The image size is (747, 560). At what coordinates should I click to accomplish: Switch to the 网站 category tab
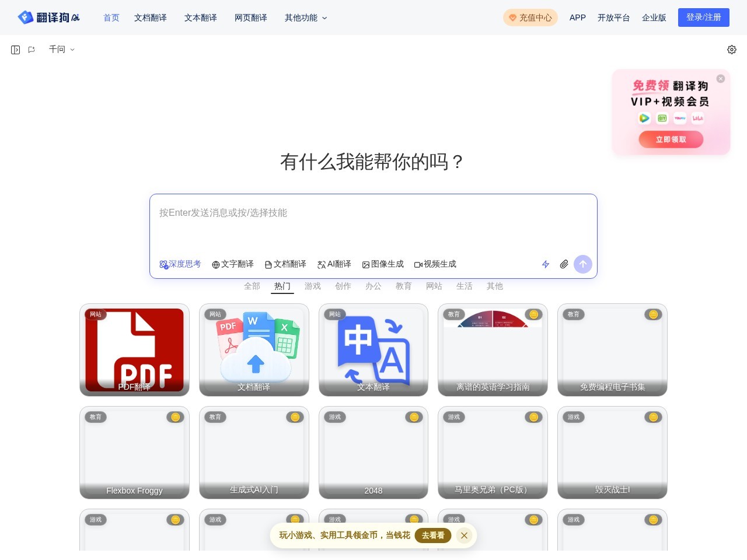434,286
